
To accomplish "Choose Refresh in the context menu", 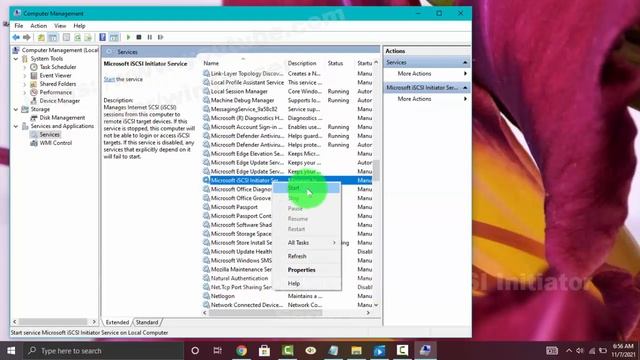I will pos(307,256).
